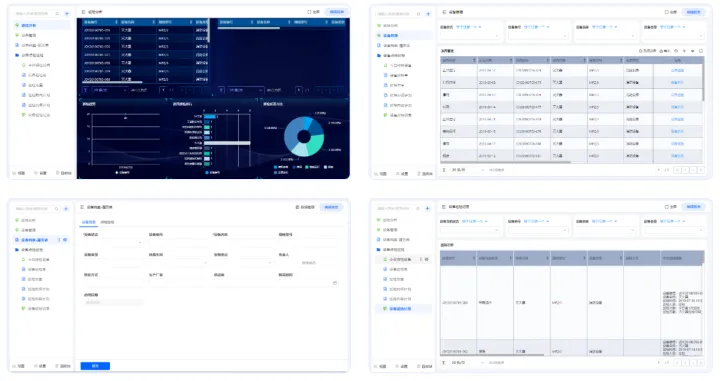
Task: Click the plus button beside the search box in the form window
Action: coord(66,208)
